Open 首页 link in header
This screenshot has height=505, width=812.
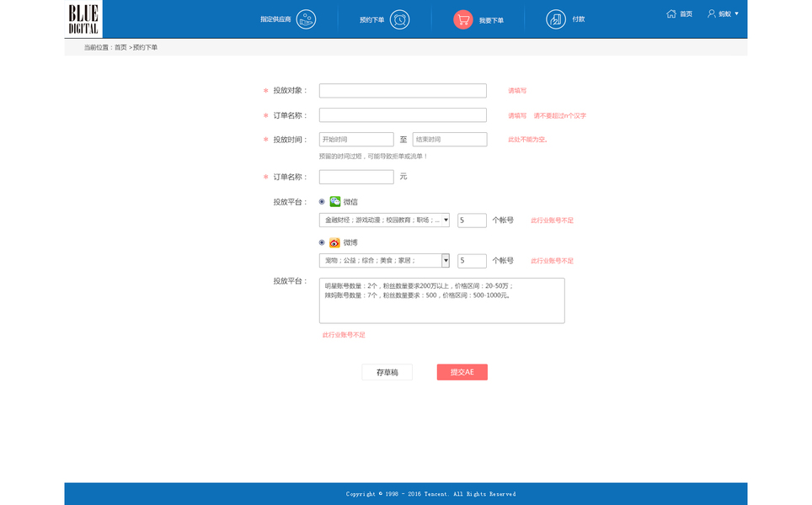click(686, 14)
